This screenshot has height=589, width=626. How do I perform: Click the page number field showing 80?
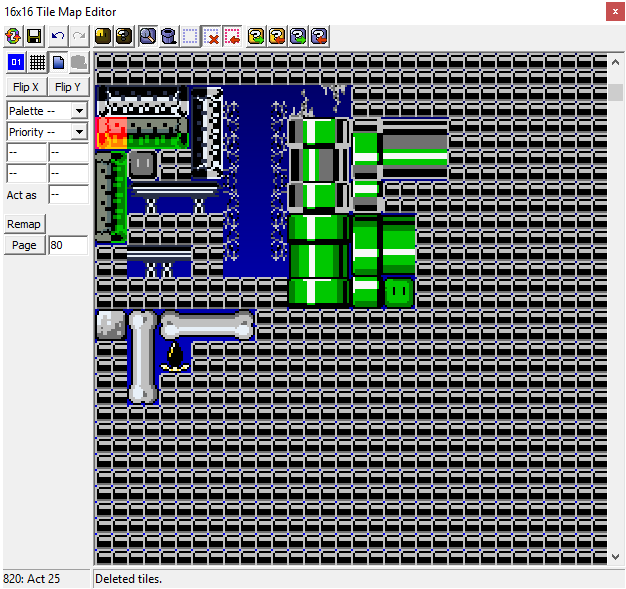tap(68, 245)
